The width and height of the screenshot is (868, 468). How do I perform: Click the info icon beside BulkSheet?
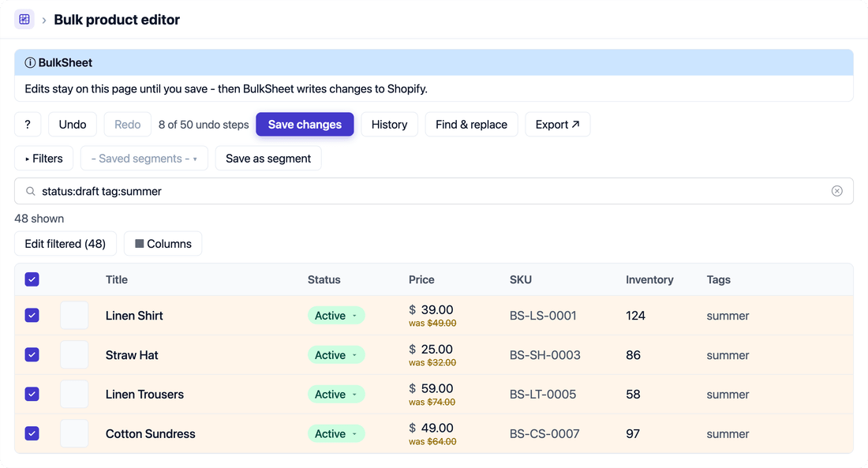pos(30,62)
